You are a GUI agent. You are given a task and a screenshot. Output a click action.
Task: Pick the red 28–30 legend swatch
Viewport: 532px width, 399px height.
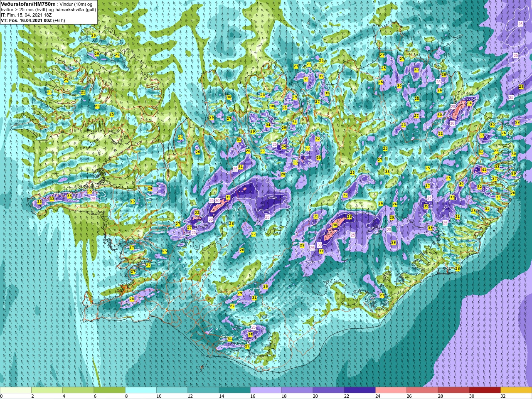point(453,390)
